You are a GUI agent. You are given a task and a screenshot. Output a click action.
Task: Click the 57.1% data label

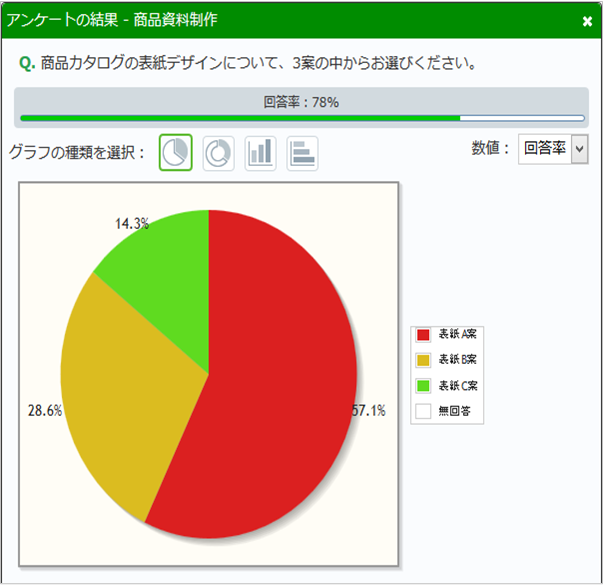click(368, 411)
